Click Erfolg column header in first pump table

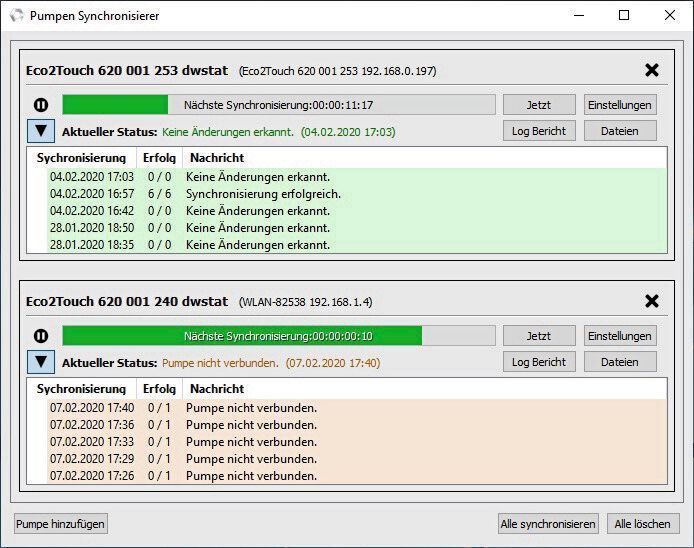159,158
